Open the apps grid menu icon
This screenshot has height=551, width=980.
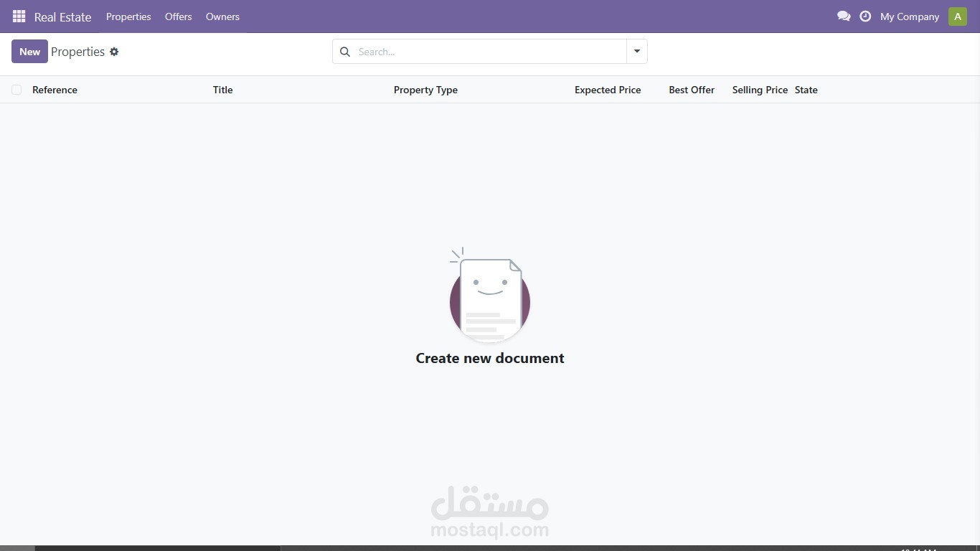point(19,17)
